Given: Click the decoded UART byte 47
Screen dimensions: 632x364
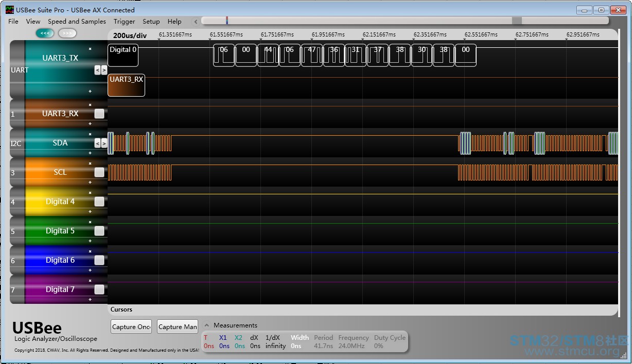Looking at the screenshot, I should [312, 55].
